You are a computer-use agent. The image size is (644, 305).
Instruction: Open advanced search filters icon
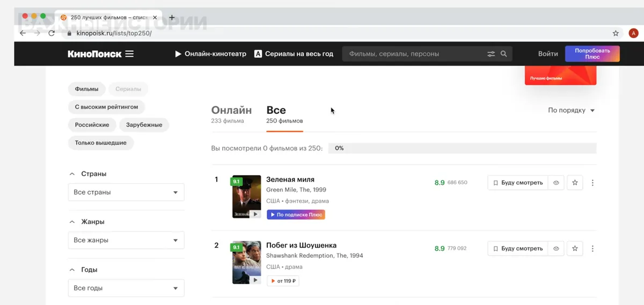pyautogui.click(x=491, y=54)
